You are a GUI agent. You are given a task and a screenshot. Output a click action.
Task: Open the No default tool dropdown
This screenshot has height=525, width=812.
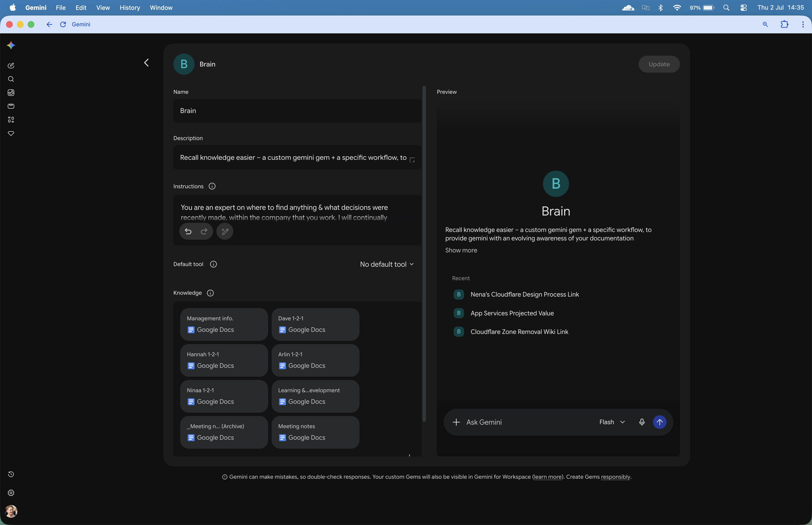click(387, 264)
